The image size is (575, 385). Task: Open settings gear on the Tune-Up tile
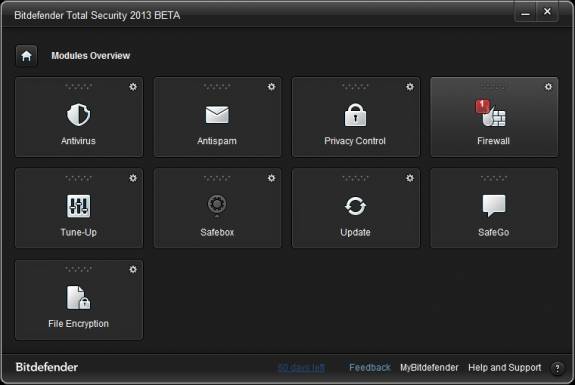coord(133,178)
